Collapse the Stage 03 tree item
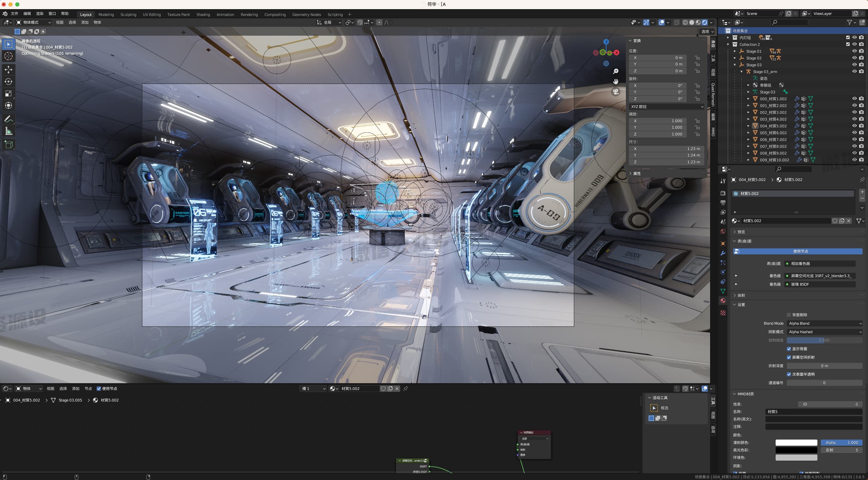 [x=735, y=65]
